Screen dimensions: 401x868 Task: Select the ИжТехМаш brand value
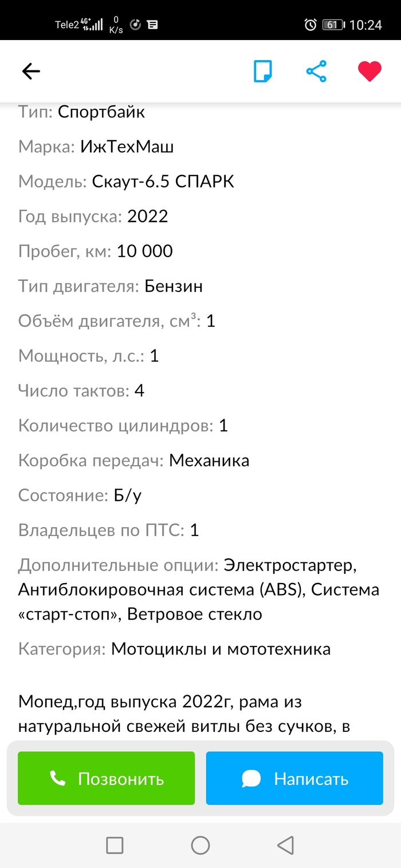point(127,147)
